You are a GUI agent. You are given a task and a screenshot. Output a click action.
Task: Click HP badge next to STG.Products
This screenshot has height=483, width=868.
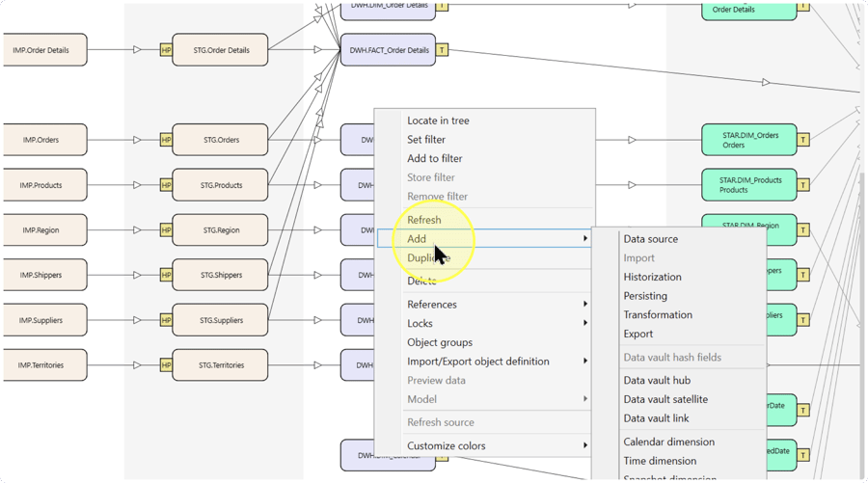(x=166, y=185)
